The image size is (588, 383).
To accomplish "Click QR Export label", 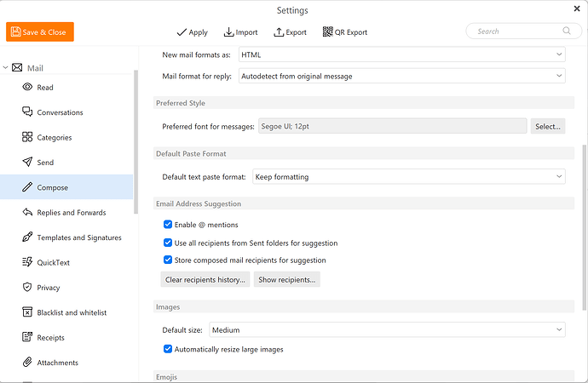I will (350, 32).
